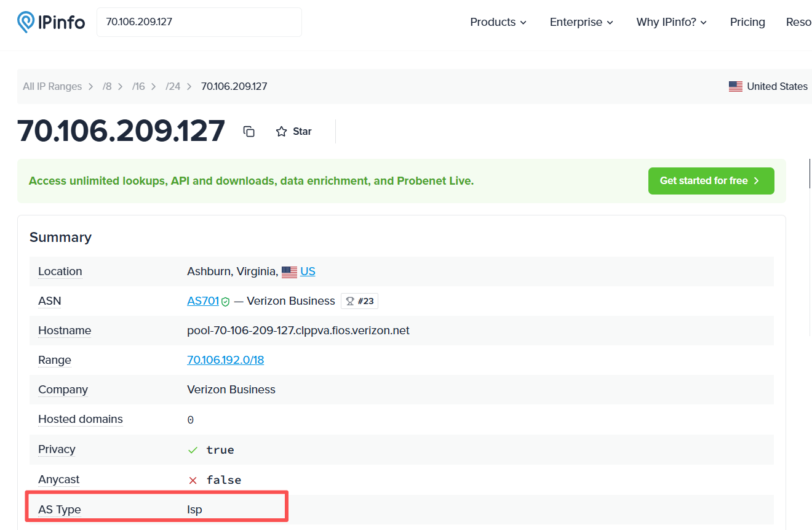Image resolution: width=812 pixels, height=530 pixels.
Task: Click the Location label
Action: [60, 271]
